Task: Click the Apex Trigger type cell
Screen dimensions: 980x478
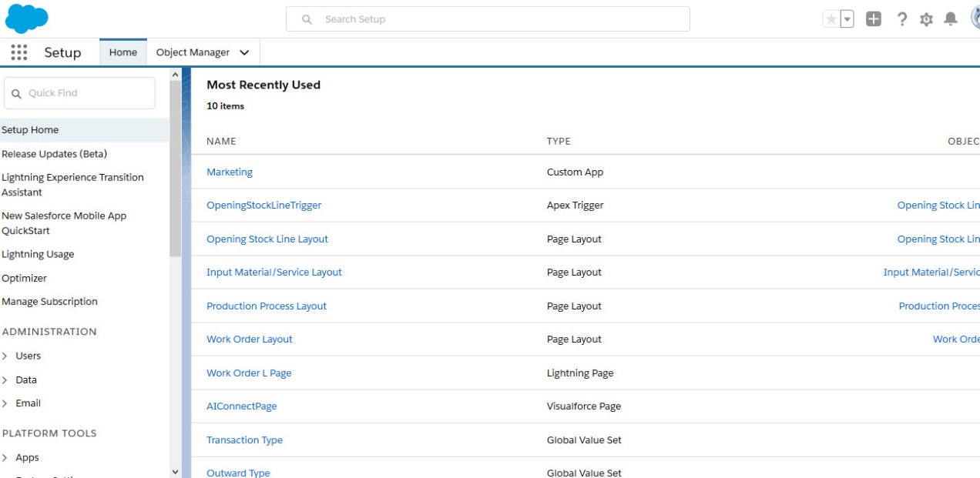Action: (576, 206)
